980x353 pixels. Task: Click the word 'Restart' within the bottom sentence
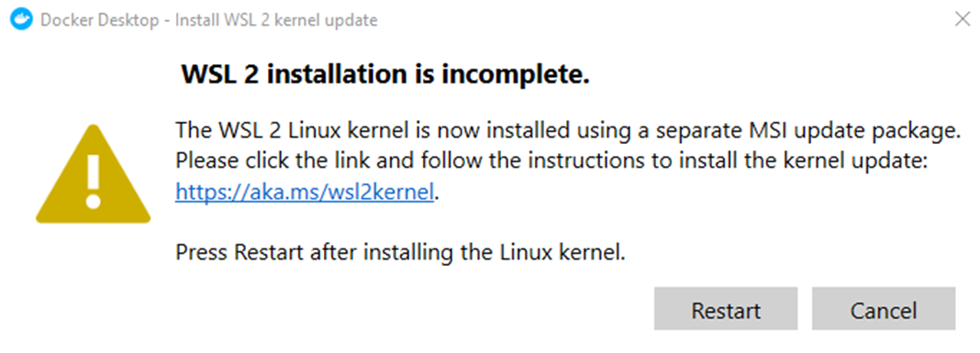click(x=268, y=253)
